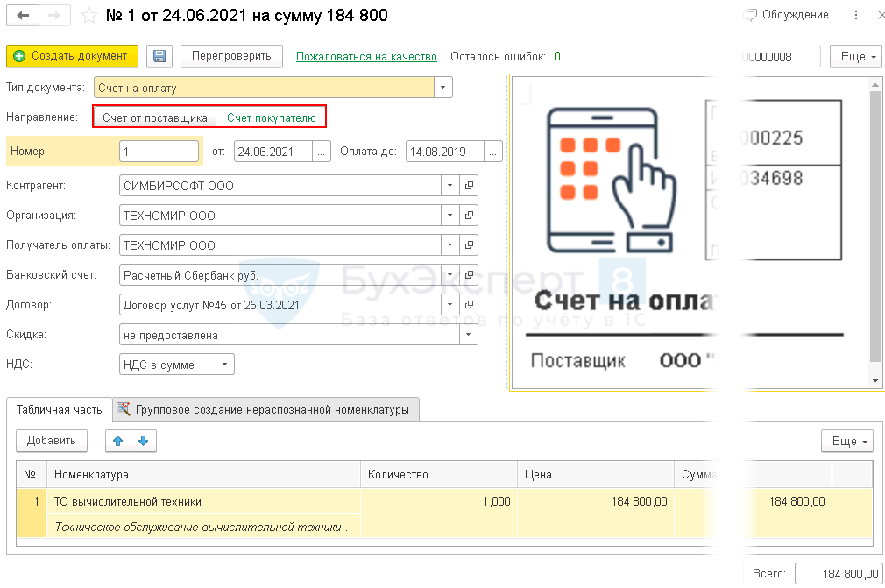Click the Перепроверить button
The width and height of the screenshot is (885, 588).
point(231,56)
